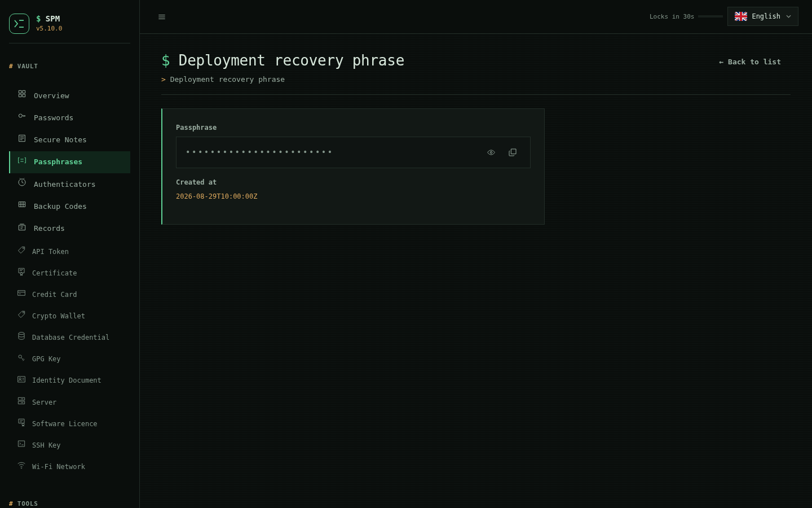Copy passphrase using the copy icon
The width and height of the screenshot is (812, 508).
pyautogui.click(x=513, y=152)
